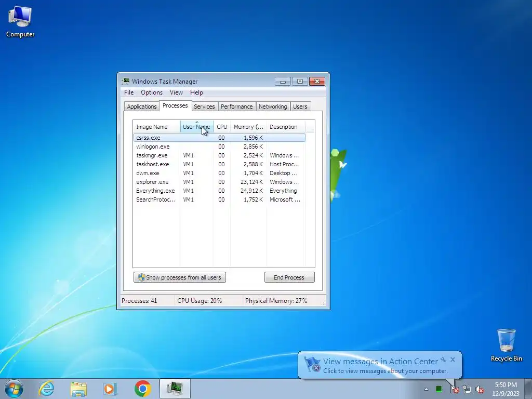Select the dwm.exe process row
The image size is (532, 399).
tap(219, 173)
